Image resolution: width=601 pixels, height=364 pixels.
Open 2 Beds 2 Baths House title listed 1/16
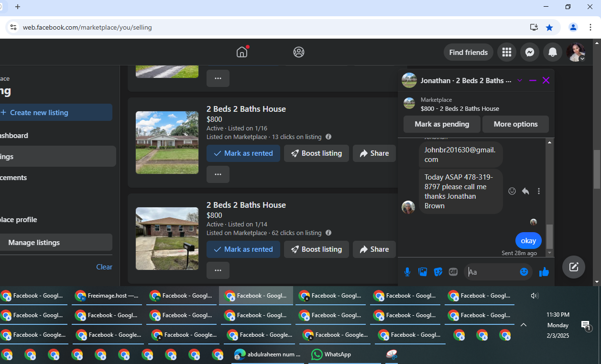click(246, 109)
